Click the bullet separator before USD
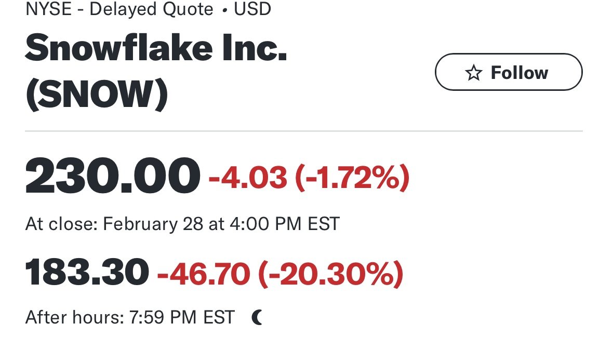Image resolution: width=599 pixels, height=364 pixels. coord(224,10)
